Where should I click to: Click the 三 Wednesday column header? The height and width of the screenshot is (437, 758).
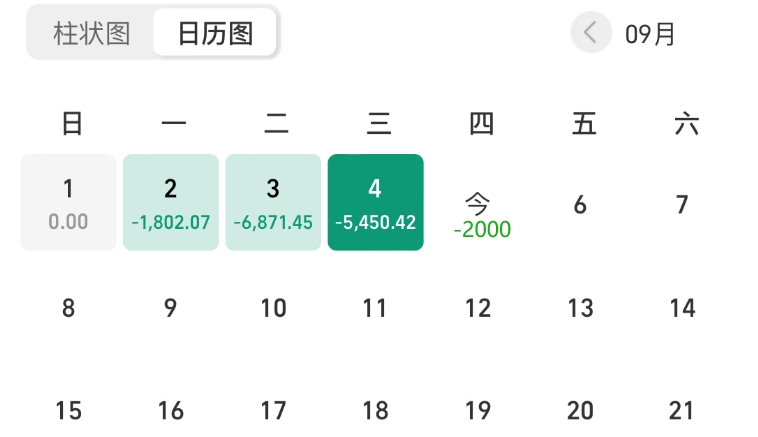click(x=379, y=123)
